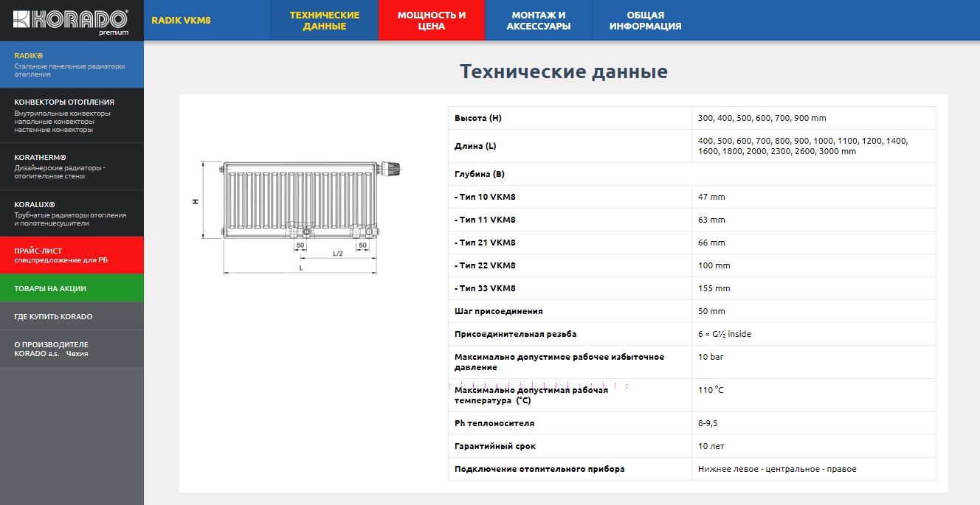Click the 6 × G½ inside value
Viewport: 980px width, 505px height.
[724, 334]
